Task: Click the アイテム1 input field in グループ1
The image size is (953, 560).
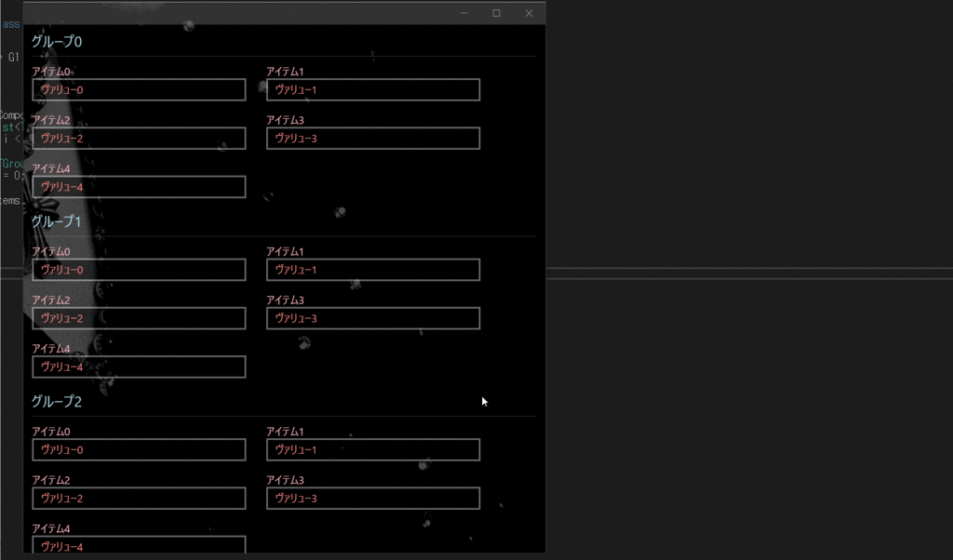Action: (x=373, y=270)
